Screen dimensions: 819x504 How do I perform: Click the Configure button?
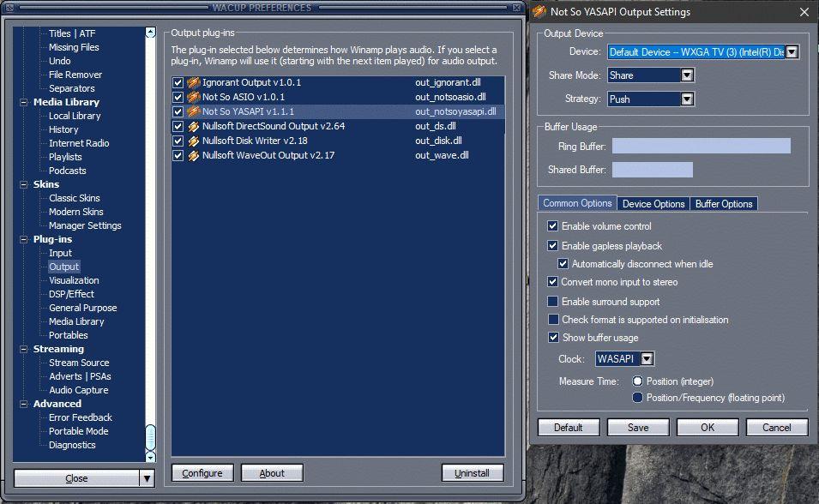point(202,473)
